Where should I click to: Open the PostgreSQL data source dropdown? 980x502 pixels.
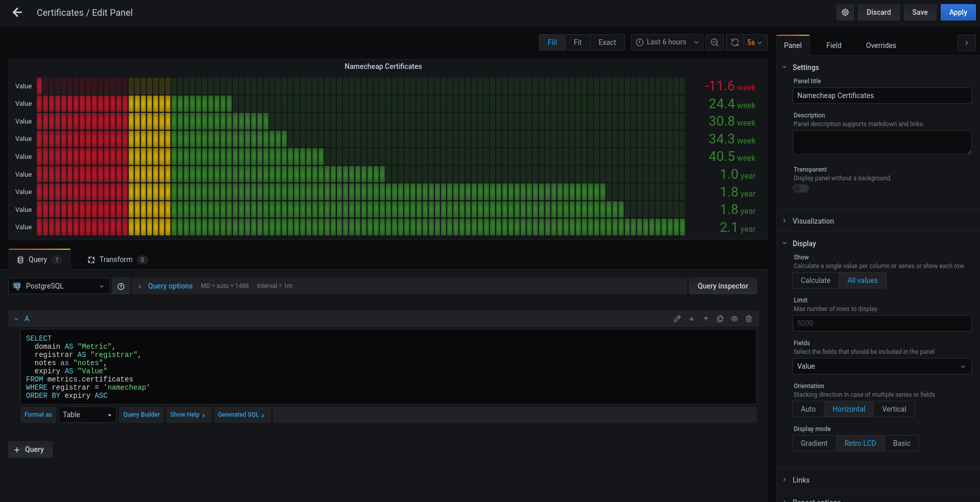pos(59,286)
